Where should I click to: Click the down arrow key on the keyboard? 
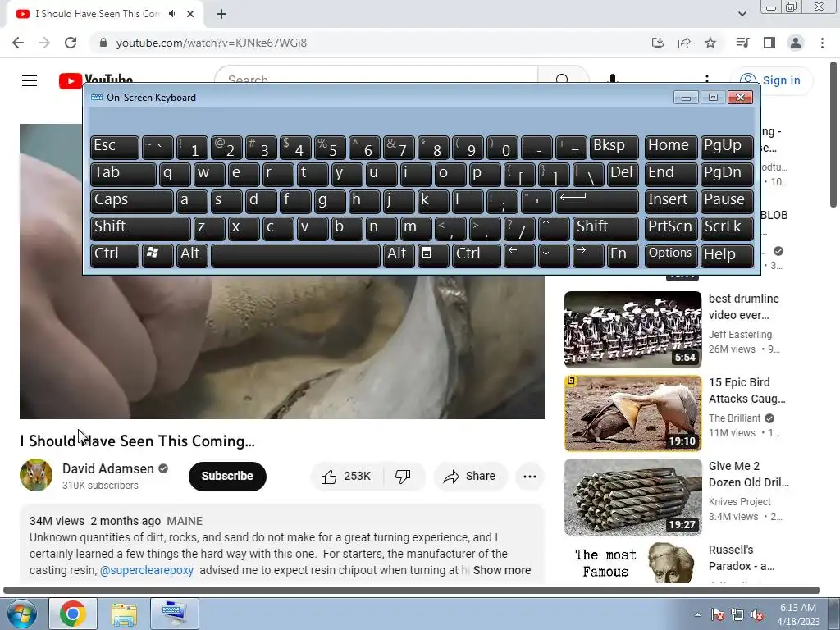[554, 254]
